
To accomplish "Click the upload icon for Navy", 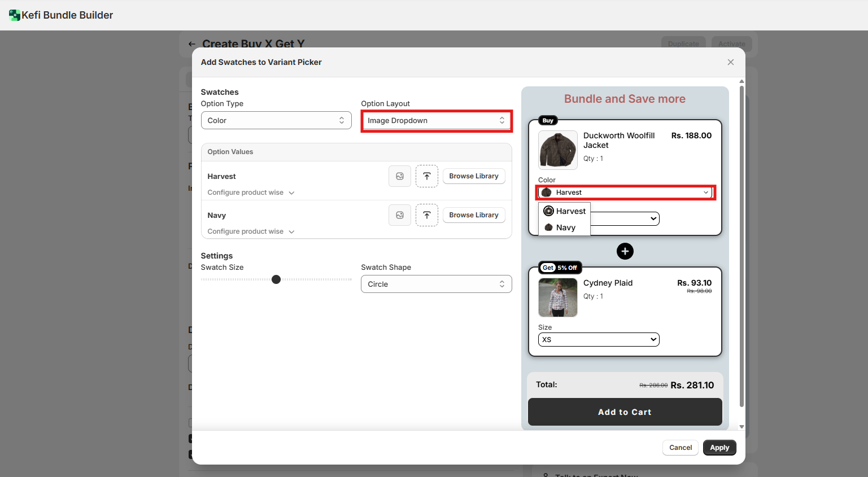I will point(427,215).
